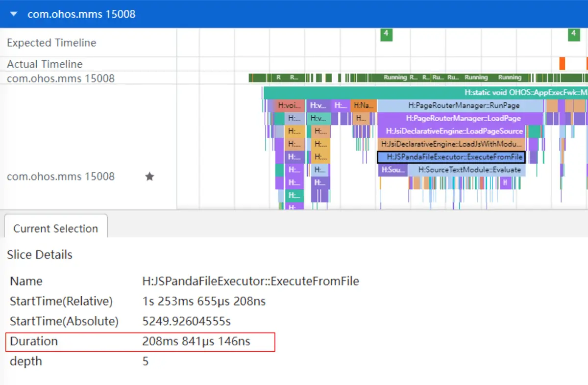
Task: Click the com.ohos.mms 15008 label beside the star
Action: (61, 177)
